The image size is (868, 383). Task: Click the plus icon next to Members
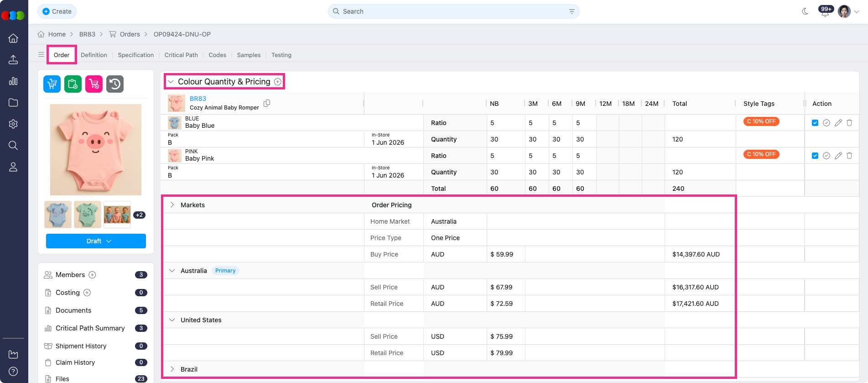[x=92, y=275]
